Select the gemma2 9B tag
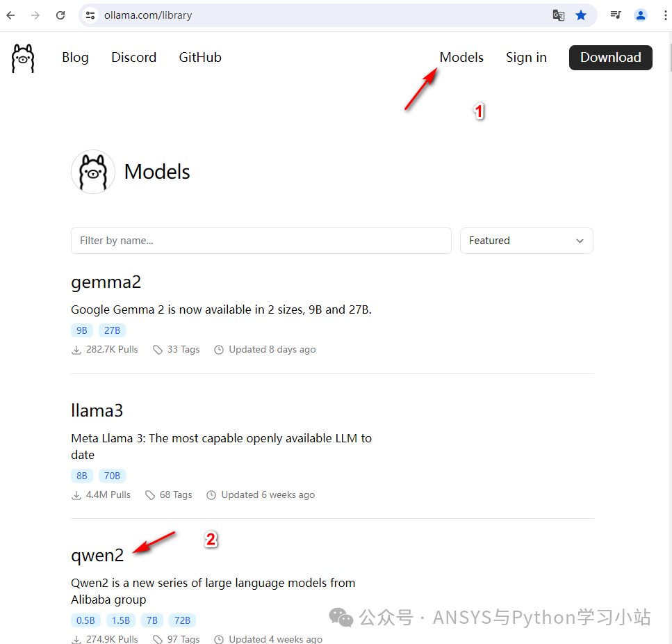The height and width of the screenshot is (644, 672). point(82,330)
